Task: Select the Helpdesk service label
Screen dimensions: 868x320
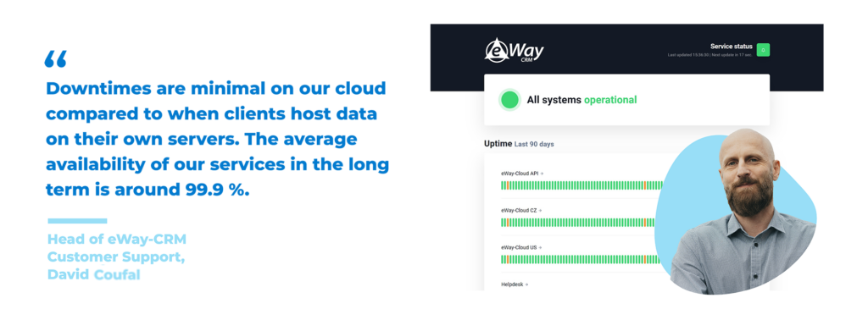Action: coord(513,284)
